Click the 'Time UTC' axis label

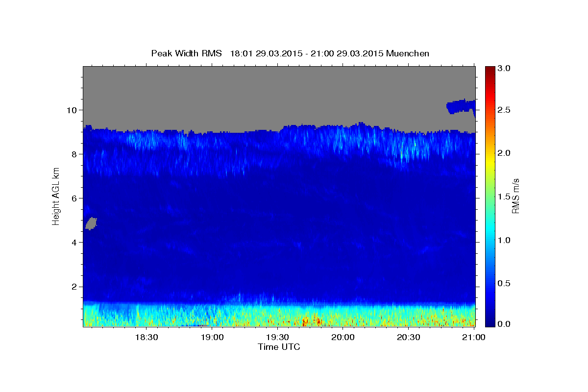279,347
